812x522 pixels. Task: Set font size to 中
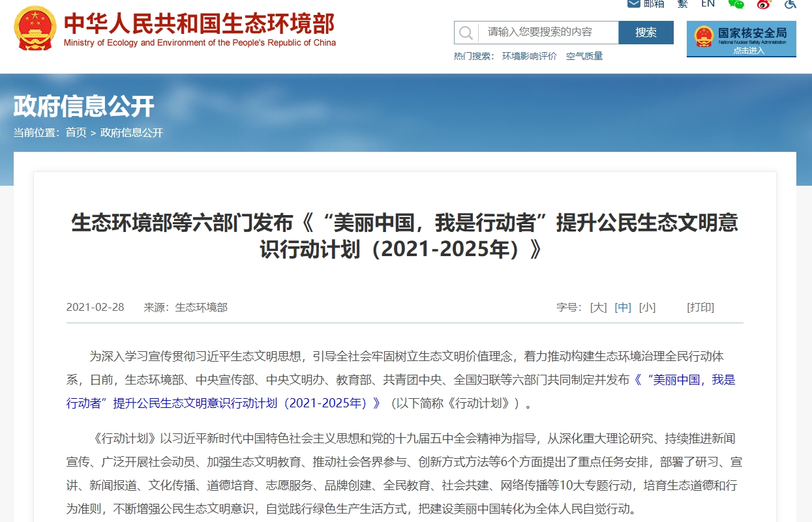click(x=623, y=308)
